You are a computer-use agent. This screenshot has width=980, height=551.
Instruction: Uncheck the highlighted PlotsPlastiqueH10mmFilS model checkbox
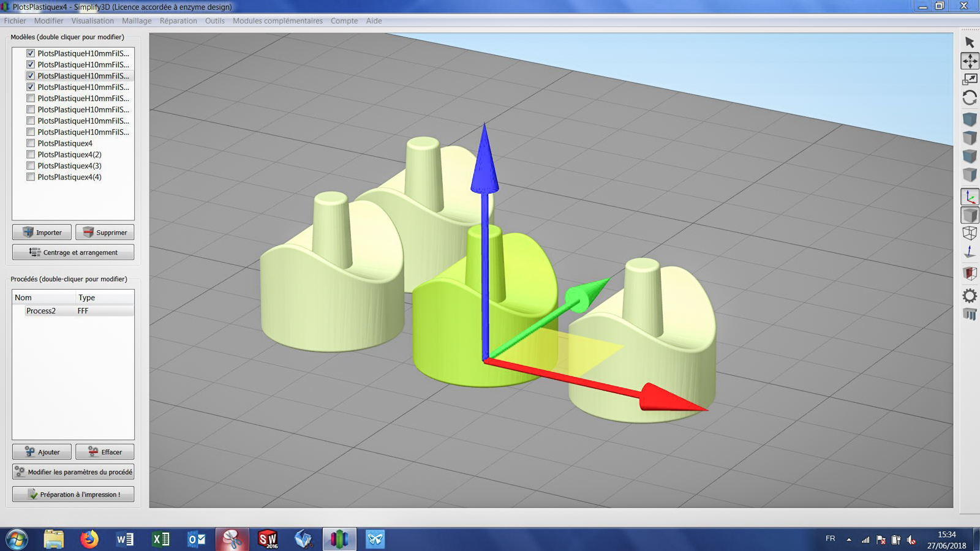pyautogui.click(x=31, y=76)
